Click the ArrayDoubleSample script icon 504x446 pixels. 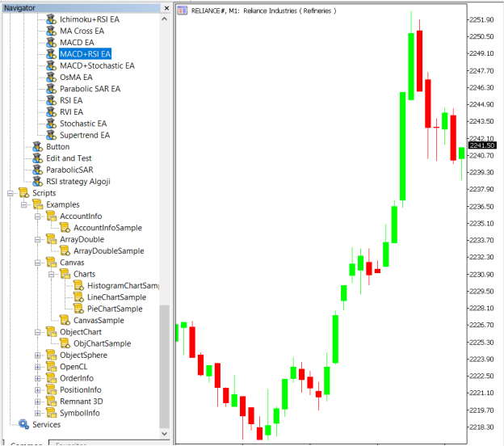tap(65, 250)
